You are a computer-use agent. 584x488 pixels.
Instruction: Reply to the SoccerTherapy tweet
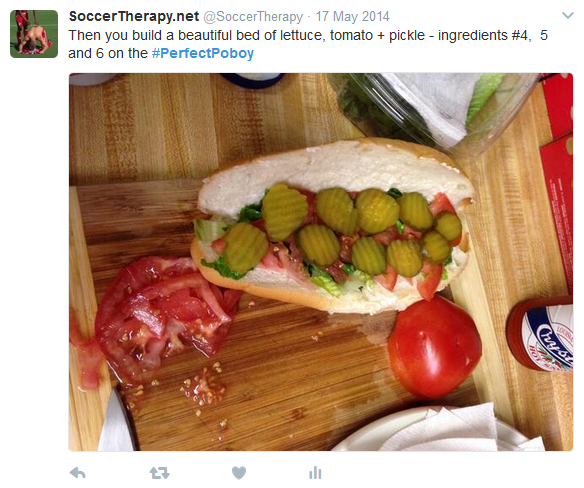pos(77,473)
